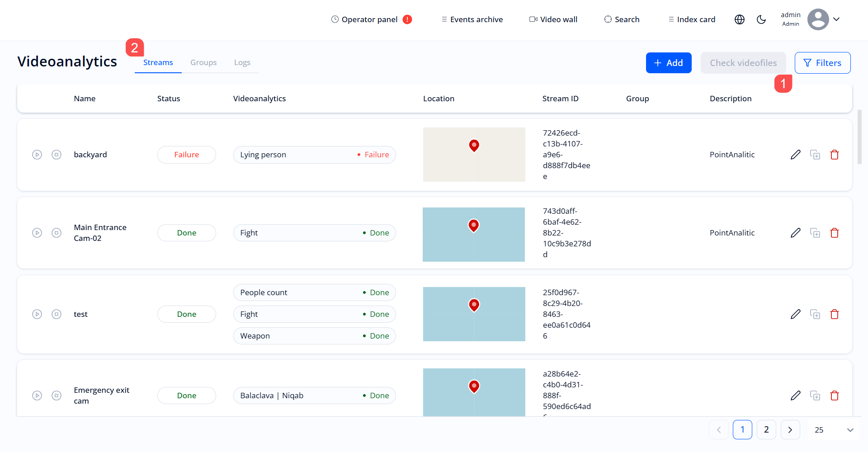Duplicate the Main Entrance Cam-02 stream
This screenshot has width=868, height=452.
[x=815, y=233]
